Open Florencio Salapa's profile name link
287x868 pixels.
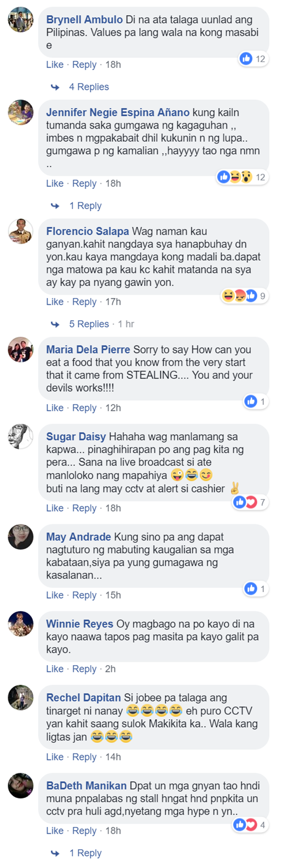88,232
